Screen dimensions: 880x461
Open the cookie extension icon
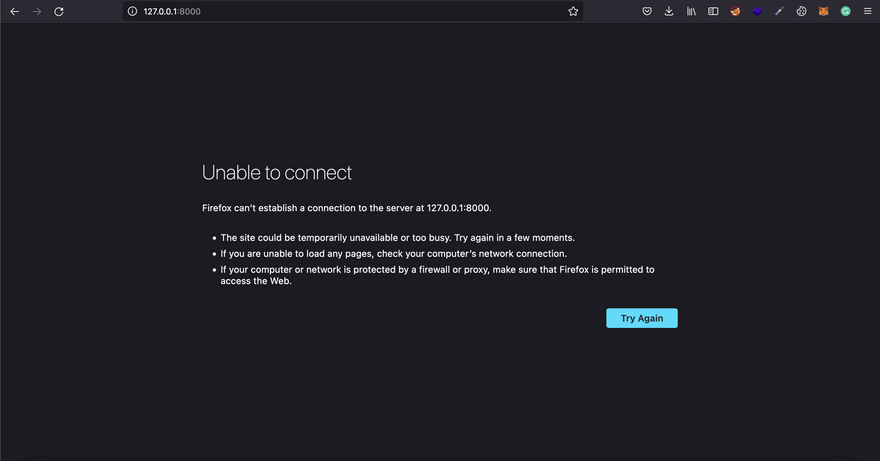click(x=801, y=11)
